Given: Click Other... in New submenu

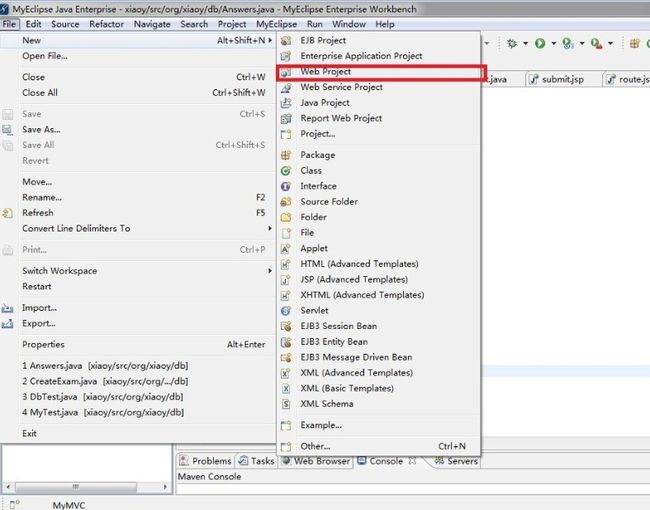Looking at the screenshot, I should click(x=379, y=447).
